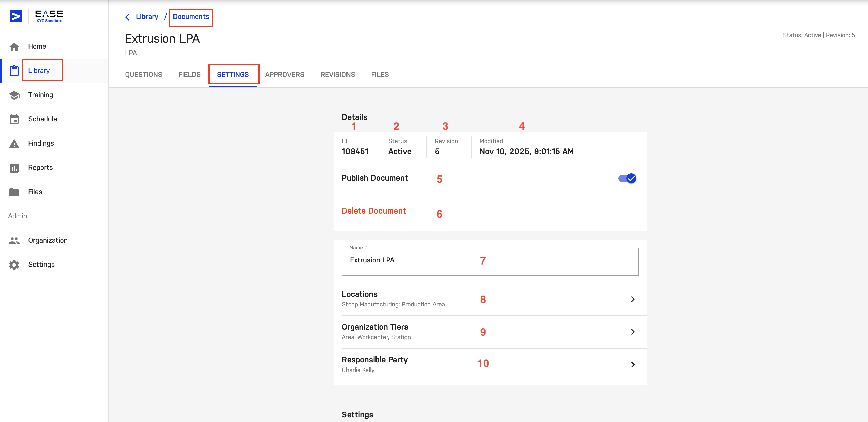The image size is (868, 422).
Task: Click the Organization people icon
Action: [x=14, y=241]
